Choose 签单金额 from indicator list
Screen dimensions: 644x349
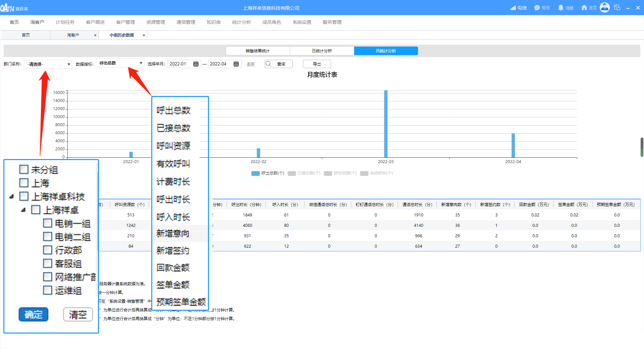click(173, 285)
